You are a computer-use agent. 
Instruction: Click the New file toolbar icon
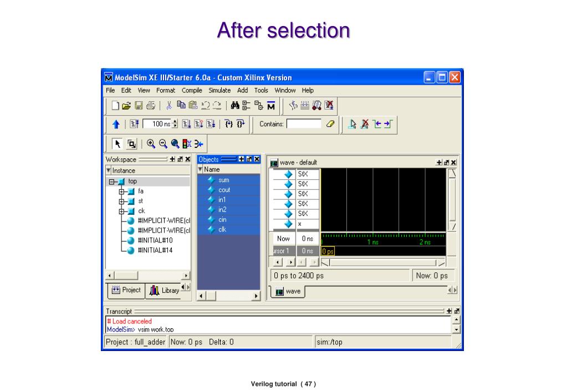pos(115,106)
